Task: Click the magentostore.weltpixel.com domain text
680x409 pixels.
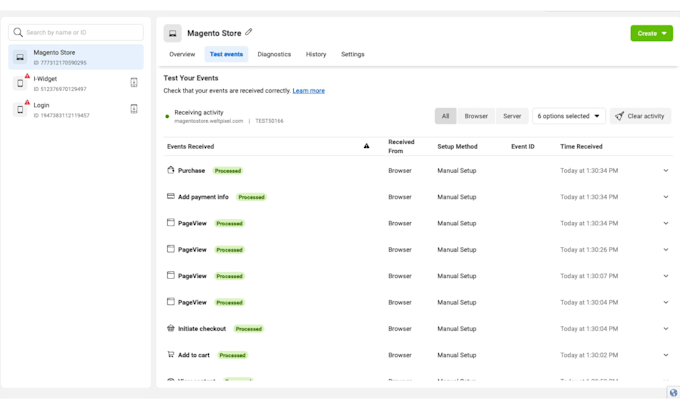Action: (x=209, y=121)
